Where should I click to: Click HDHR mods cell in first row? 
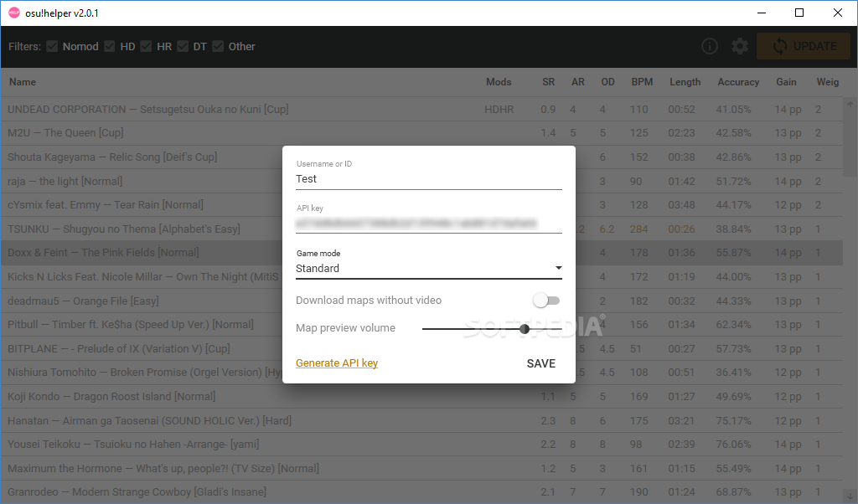(499, 110)
